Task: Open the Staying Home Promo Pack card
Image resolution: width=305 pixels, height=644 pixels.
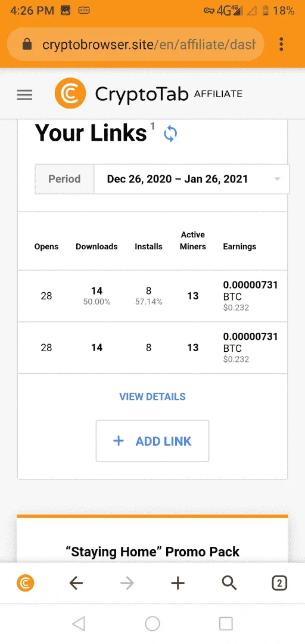Action: point(152,538)
